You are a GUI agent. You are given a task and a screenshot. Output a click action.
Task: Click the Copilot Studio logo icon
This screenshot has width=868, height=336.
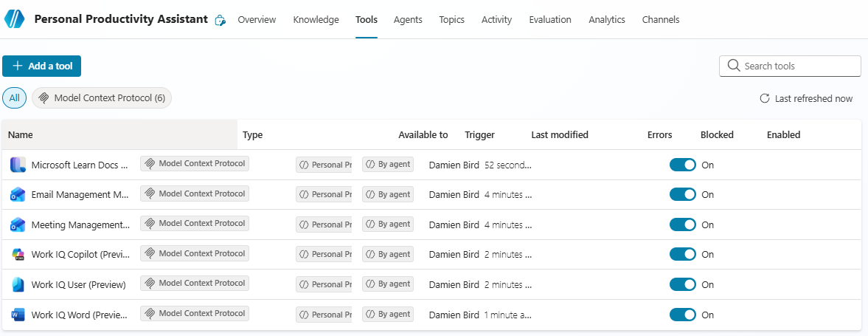tap(15, 19)
